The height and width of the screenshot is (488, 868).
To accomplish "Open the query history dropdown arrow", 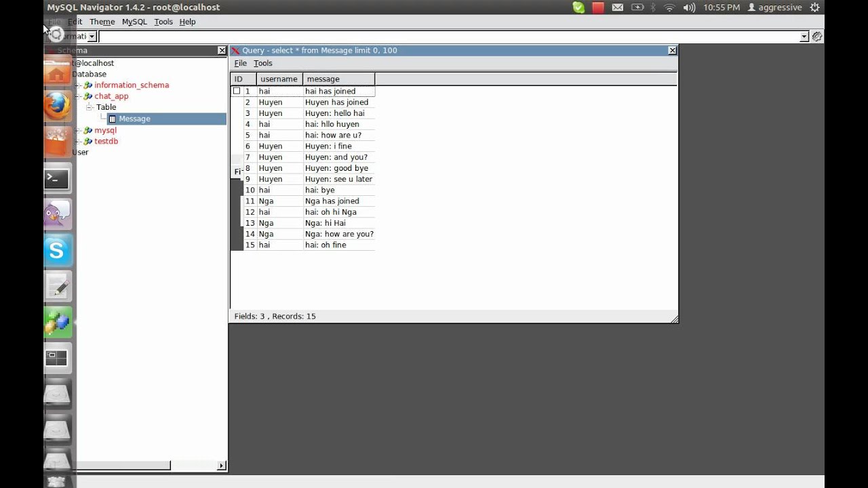I will (805, 37).
